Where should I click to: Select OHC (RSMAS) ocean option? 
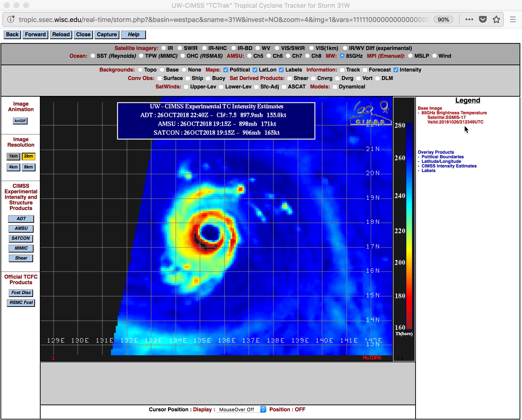click(182, 56)
